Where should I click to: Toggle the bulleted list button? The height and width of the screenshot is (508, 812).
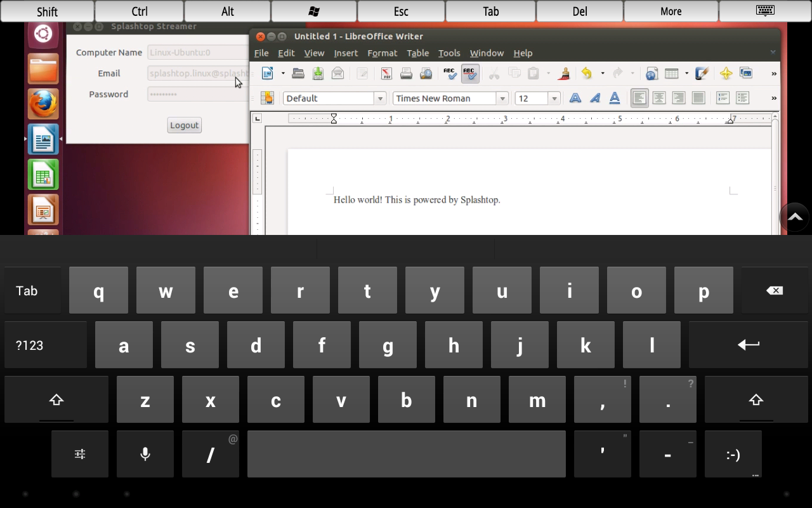pos(742,98)
